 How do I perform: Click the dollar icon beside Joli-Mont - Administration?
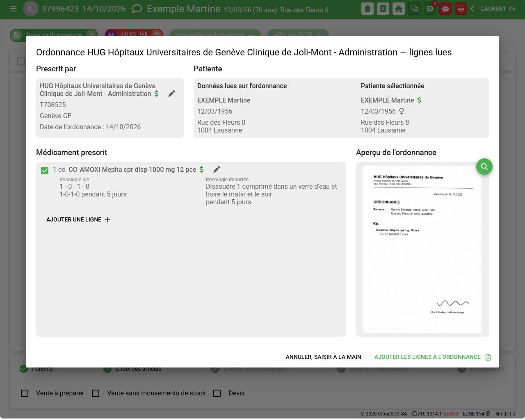(156, 94)
